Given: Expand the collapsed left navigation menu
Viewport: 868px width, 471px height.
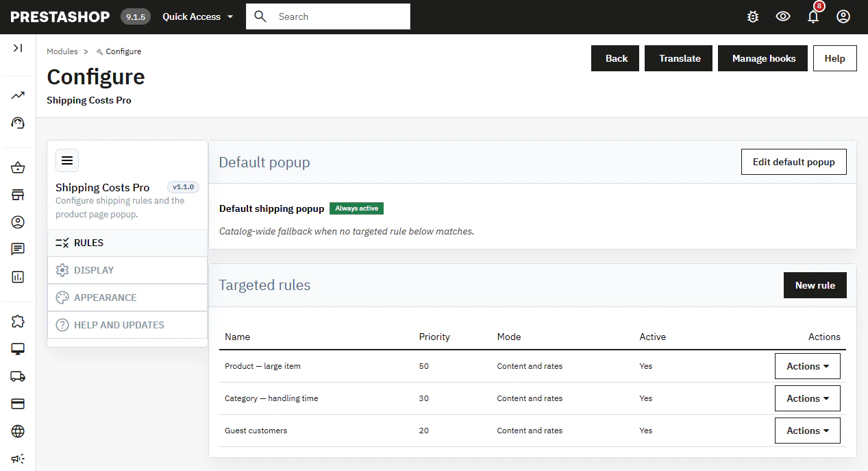Looking at the screenshot, I should [18, 48].
